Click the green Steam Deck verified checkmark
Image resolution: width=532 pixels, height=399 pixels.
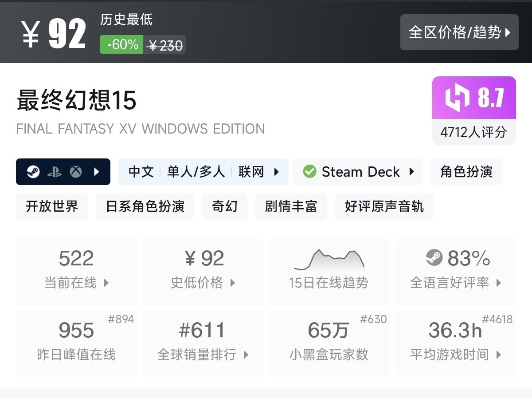click(310, 172)
